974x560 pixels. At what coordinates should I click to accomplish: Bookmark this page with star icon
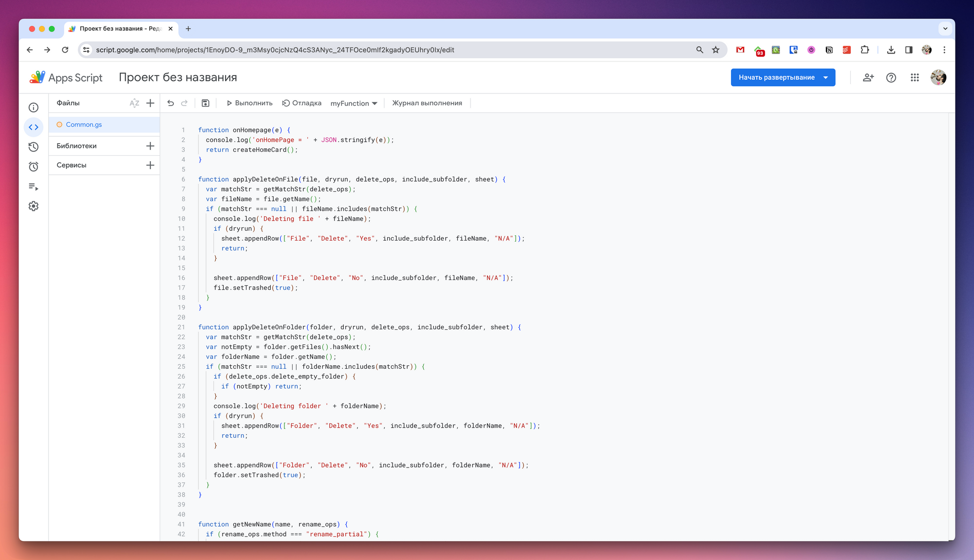tap(715, 50)
